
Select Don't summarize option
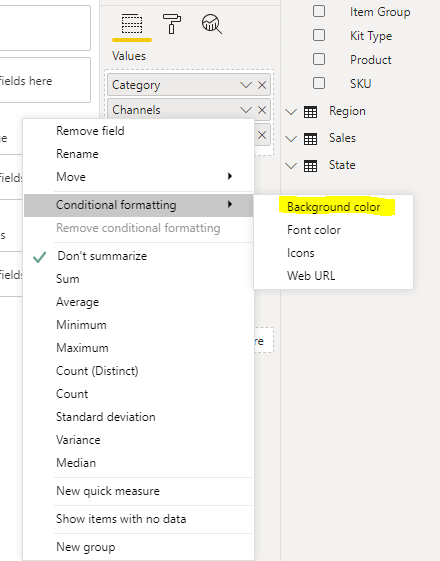coord(138,256)
